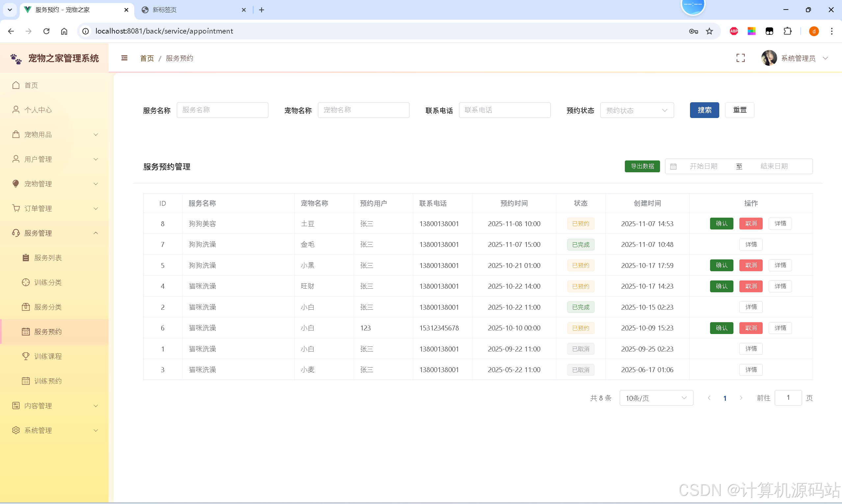This screenshot has width=842, height=504.
Task: Open 个人中心 in the sidebar
Action: [x=54, y=110]
